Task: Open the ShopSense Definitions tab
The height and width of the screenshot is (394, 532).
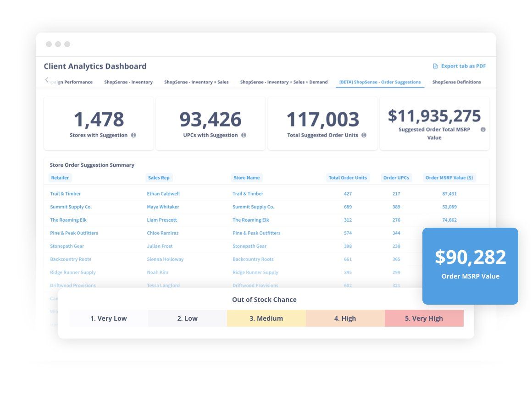Action: pos(457,82)
